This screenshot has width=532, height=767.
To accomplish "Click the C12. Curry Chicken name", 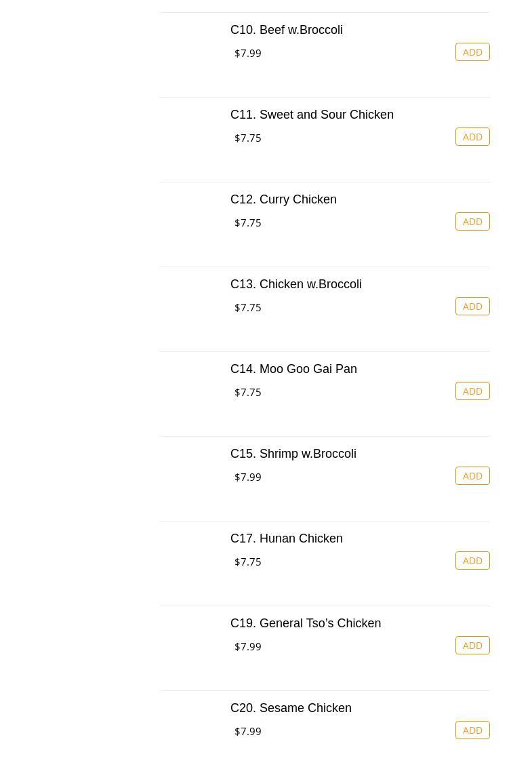I will point(283,199).
